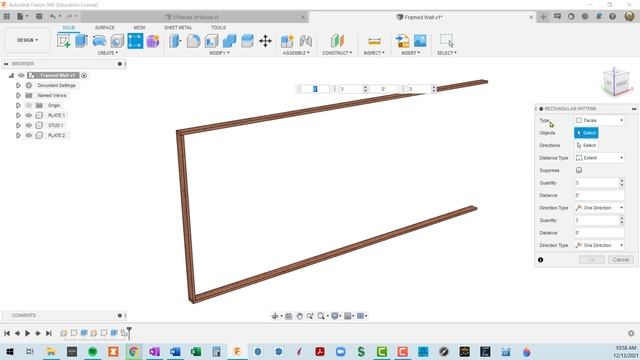Viewport: 640px width, 360px height.
Task: Select the Fillet tool
Action: pos(193,41)
